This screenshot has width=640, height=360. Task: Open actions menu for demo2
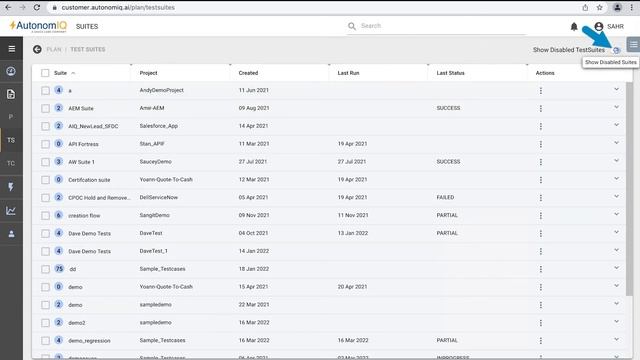pos(541,323)
